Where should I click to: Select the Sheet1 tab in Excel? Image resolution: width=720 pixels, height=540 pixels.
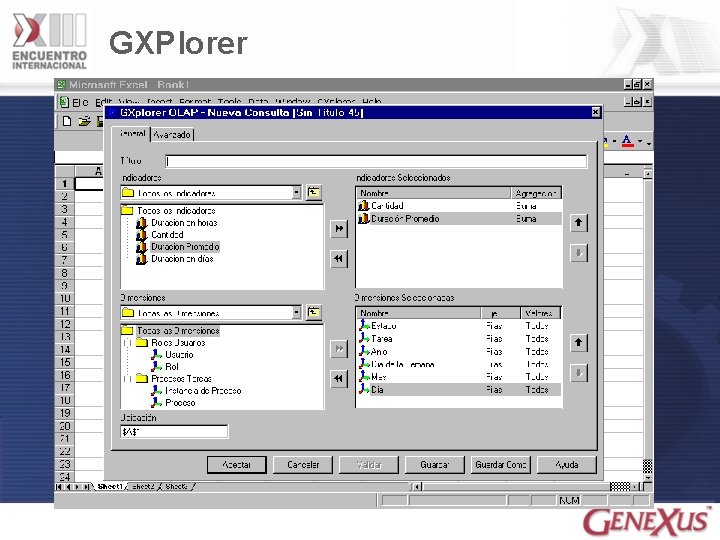[x=110, y=486]
